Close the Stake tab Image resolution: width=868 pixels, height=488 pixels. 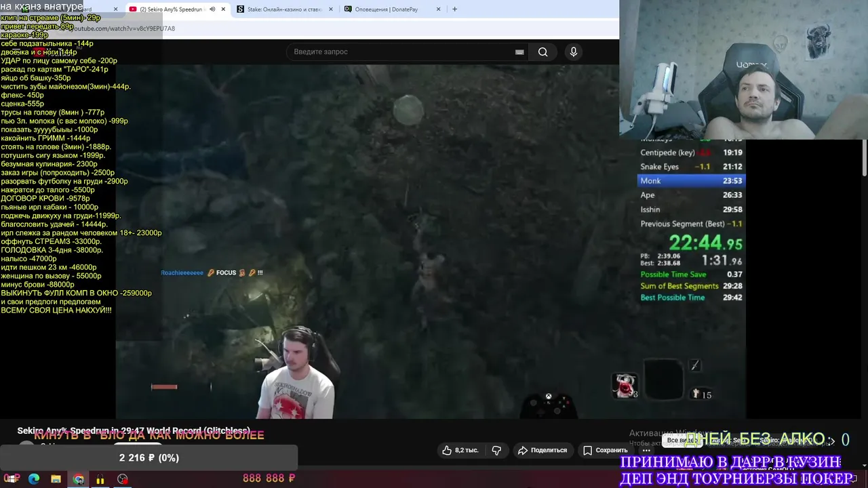[331, 9]
